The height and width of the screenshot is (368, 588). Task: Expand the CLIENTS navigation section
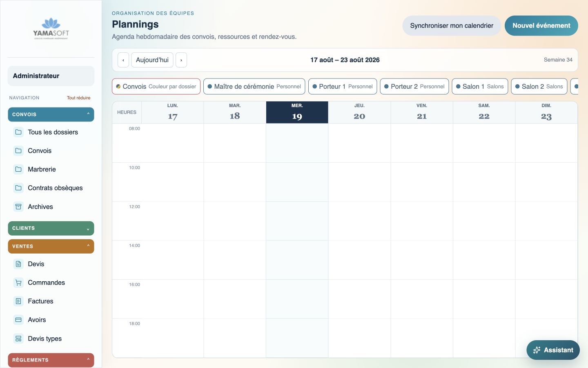(x=51, y=228)
